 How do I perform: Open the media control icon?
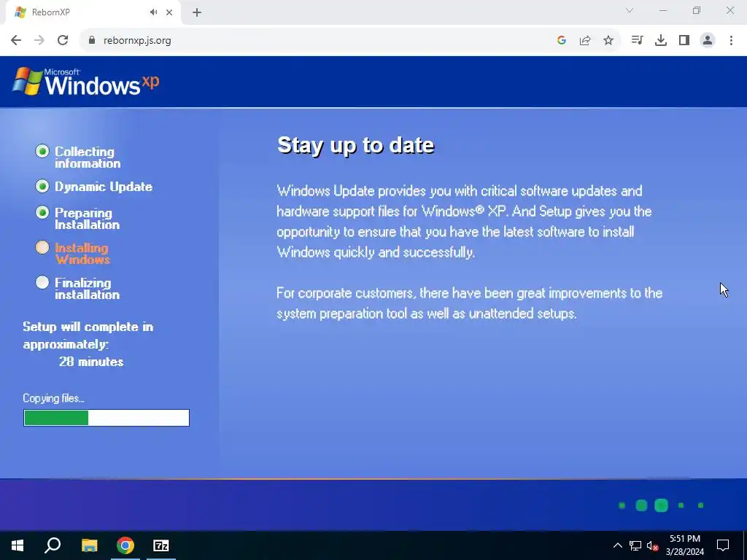tap(637, 40)
